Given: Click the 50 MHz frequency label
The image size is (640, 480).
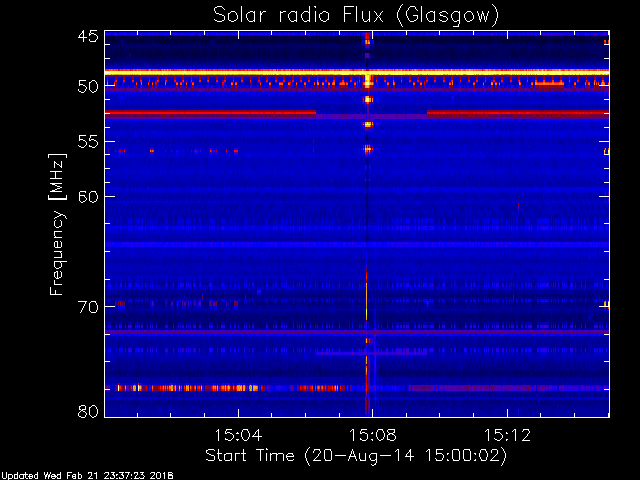Looking at the screenshot, I should (x=88, y=87).
